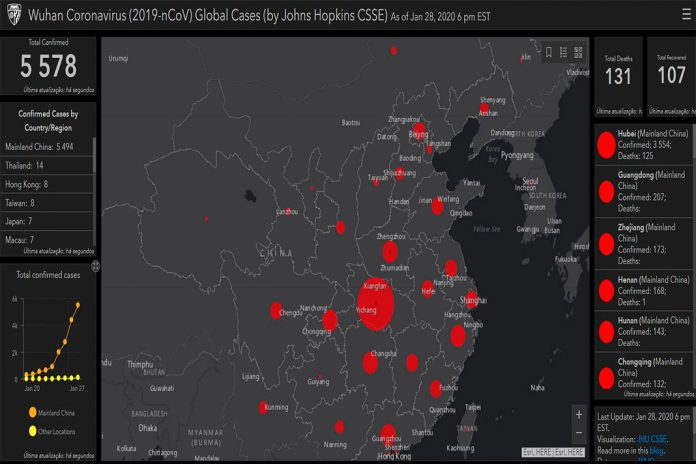This screenshot has height=464, width=696.
Task: Click the red marker above Nanning
Action: [340, 427]
